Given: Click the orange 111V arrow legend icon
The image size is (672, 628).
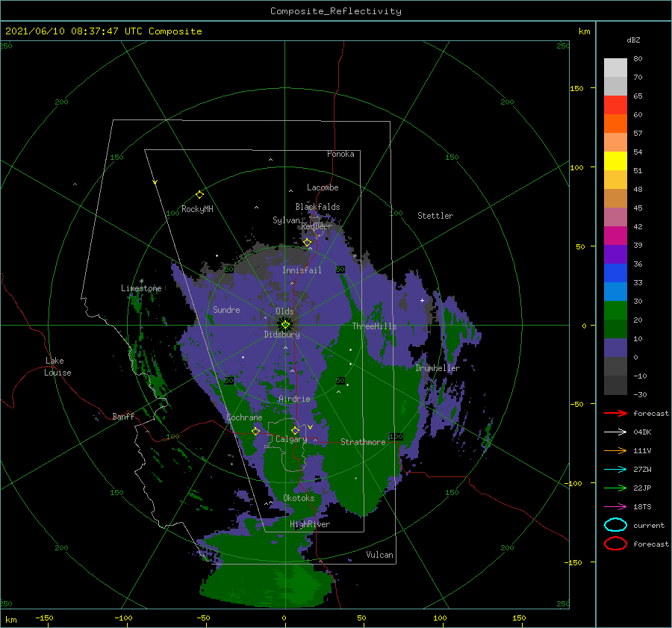Looking at the screenshot, I should click(615, 450).
